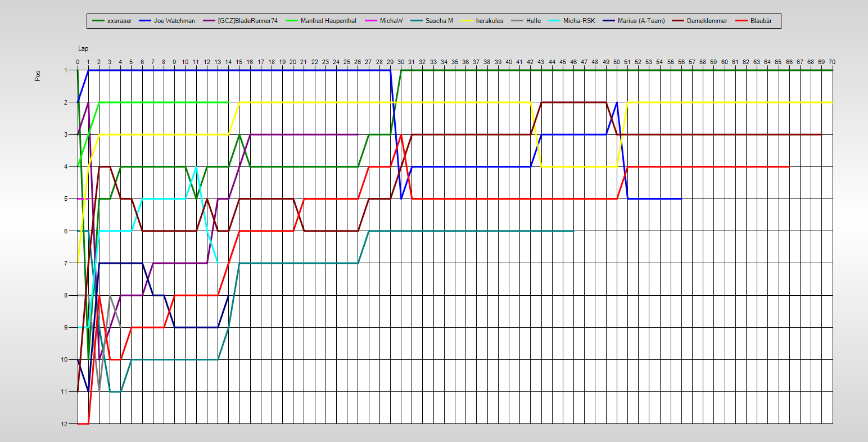Click the light green Manfred Haupenthal legend line
Screen dimensions: 868x442
coord(292,21)
